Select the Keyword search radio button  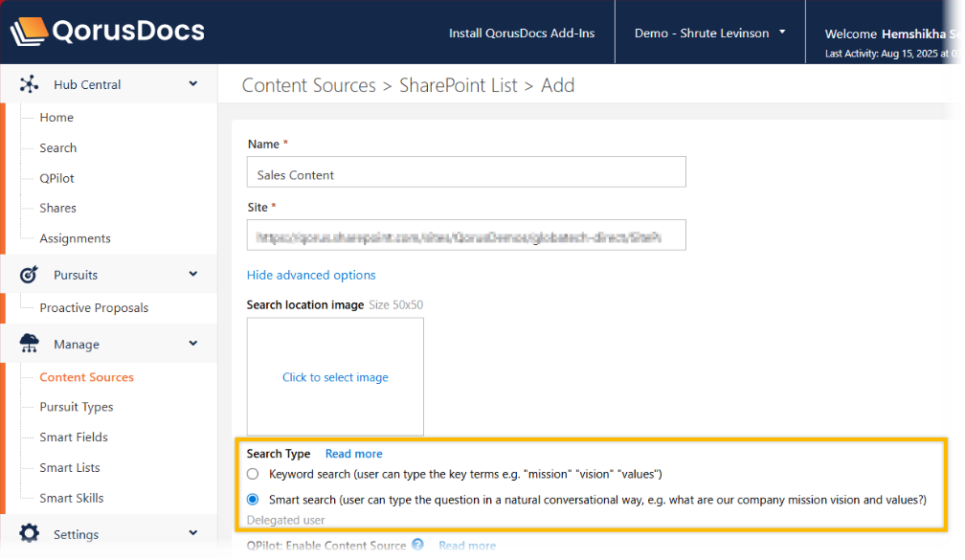[x=253, y=474]
